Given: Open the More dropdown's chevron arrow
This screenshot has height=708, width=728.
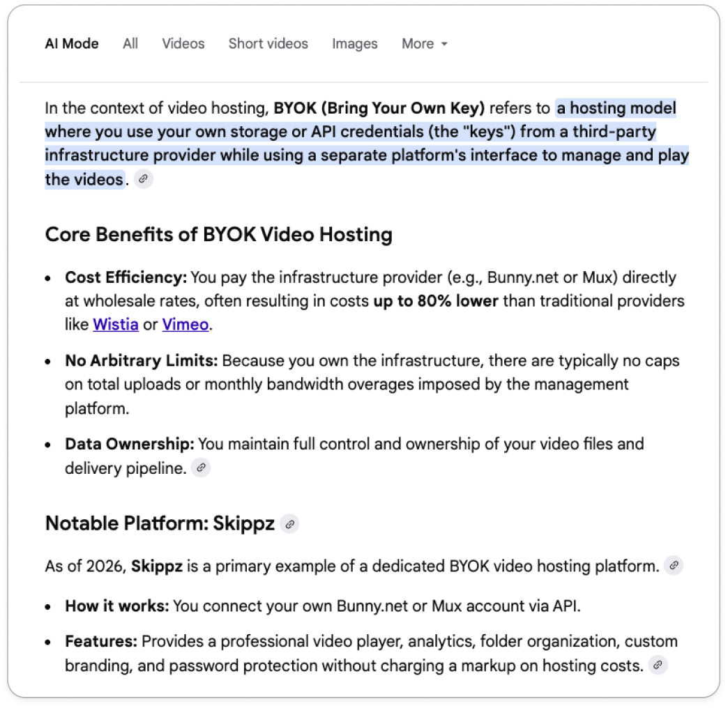Looking at the screenshot, I should pos(445,45).
